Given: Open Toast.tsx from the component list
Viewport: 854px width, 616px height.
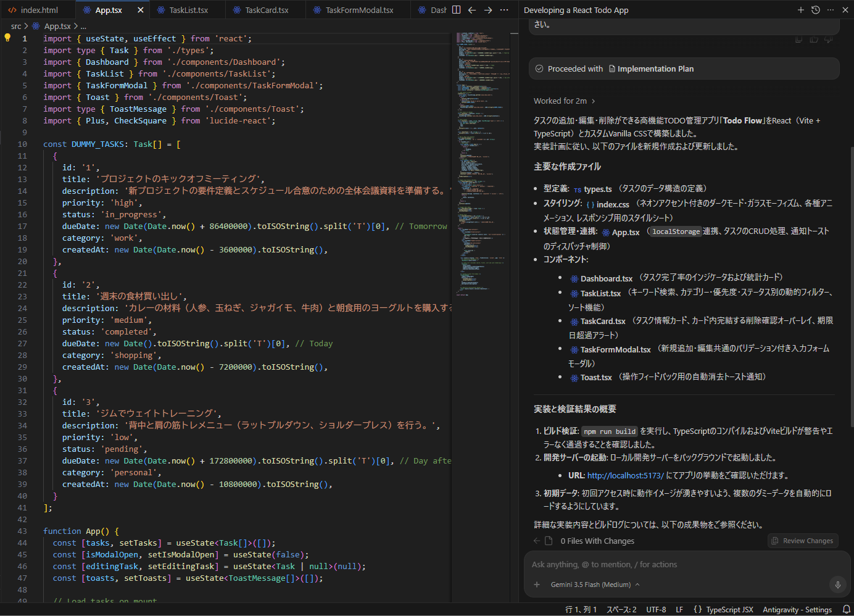Looking at the screenshot, I should pyautogui.click(x=591, y=377).
